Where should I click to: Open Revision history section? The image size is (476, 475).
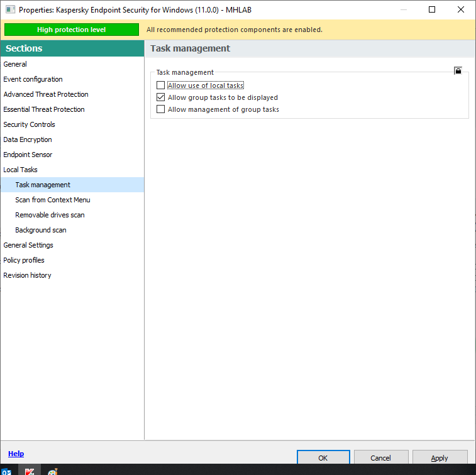[x=72, y=275]
